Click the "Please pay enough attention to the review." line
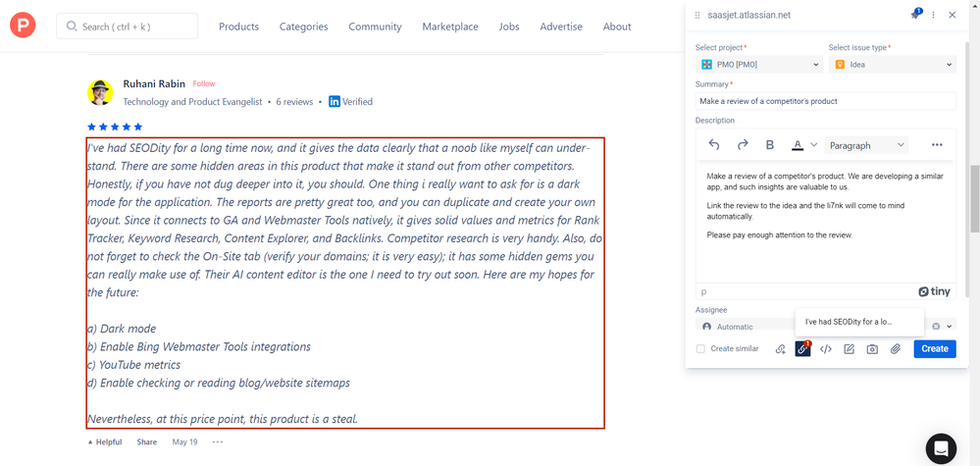 pyautogui.click(x=780, y=235)
